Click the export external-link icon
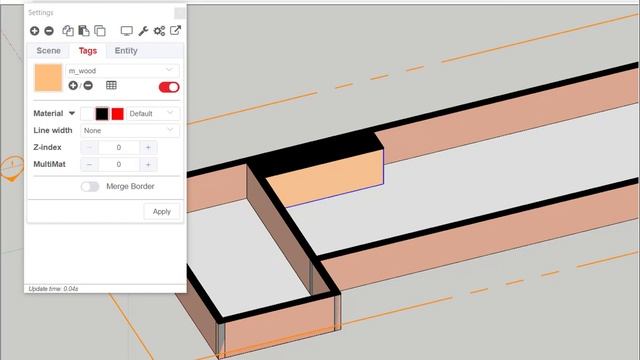This screenshot has width=640, height=360. point(176,30)
